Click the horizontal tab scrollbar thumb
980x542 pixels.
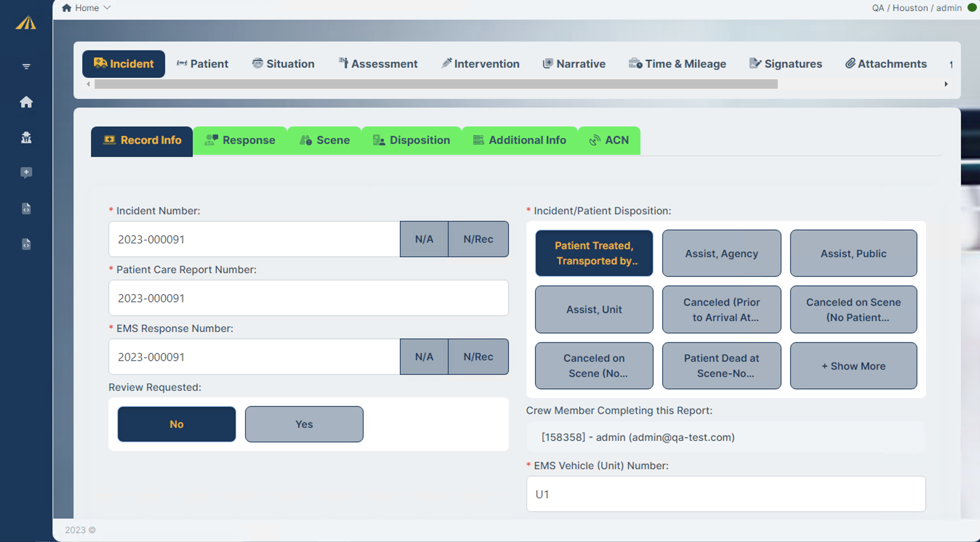[x=435, y=84]
